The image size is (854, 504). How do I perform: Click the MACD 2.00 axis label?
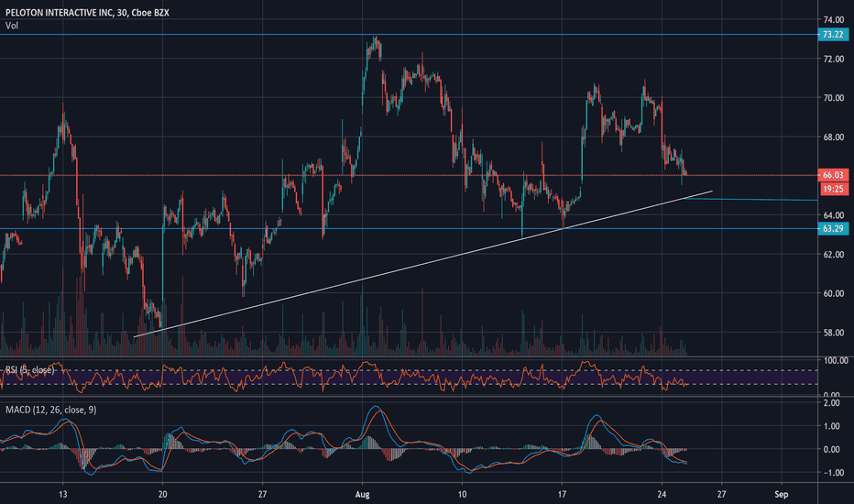click(832, 403)
